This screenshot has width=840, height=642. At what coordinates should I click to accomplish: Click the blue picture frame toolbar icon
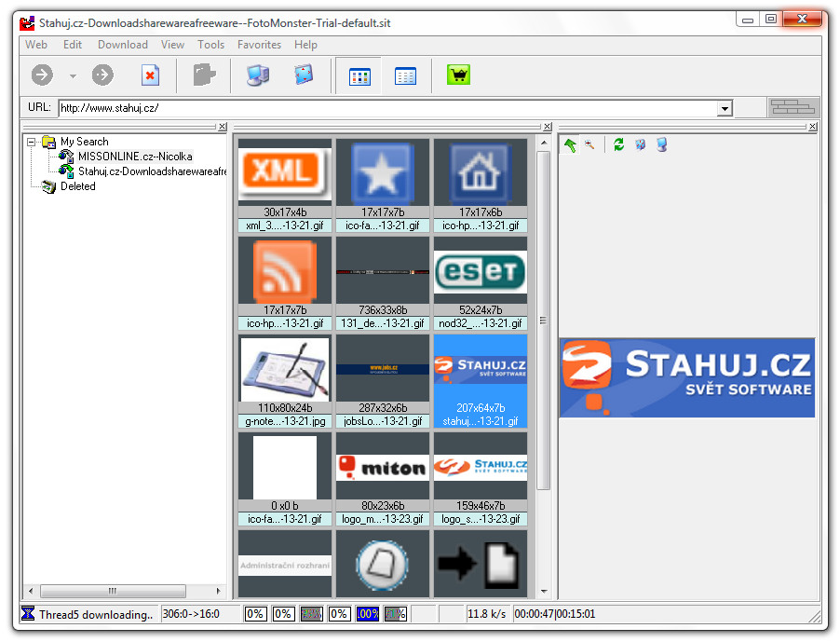[x=304, y=75]
